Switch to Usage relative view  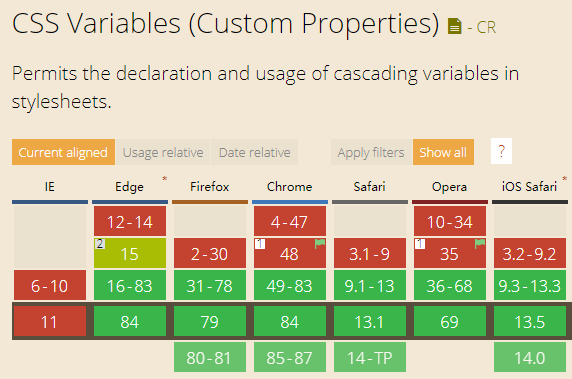click(x=163, y=152)
